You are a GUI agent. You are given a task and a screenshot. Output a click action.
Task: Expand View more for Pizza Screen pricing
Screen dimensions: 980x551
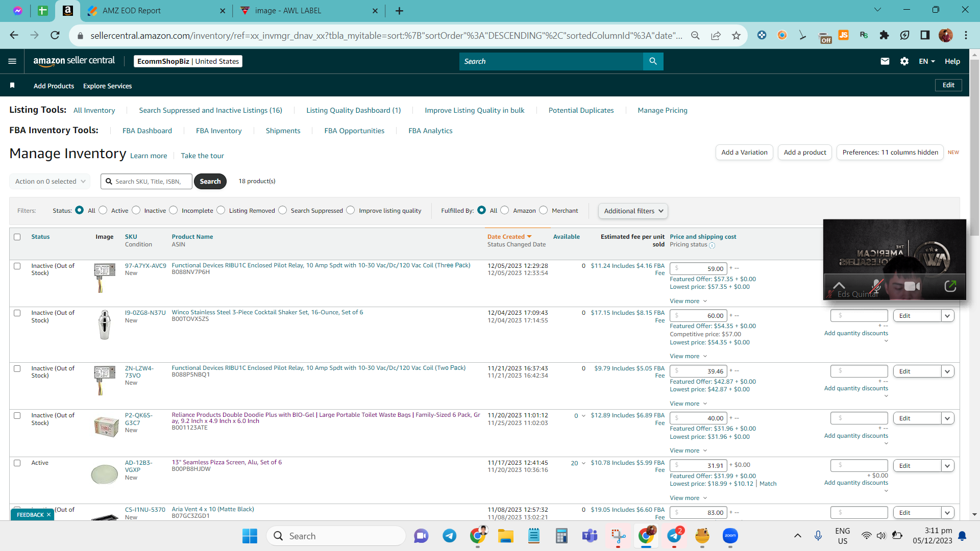[x=688, y=498]
